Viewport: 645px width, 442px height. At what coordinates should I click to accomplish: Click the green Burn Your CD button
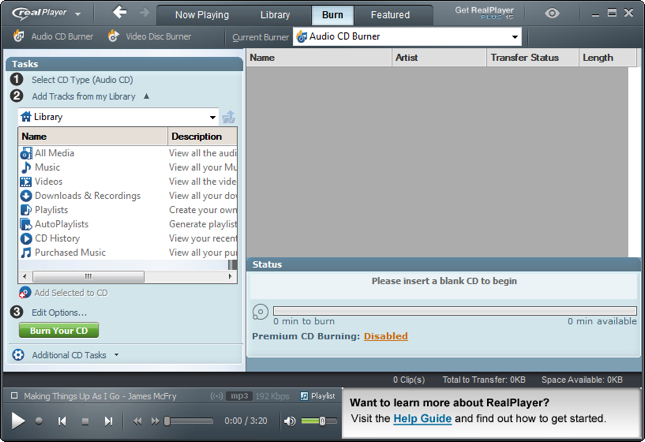point(59,331)
